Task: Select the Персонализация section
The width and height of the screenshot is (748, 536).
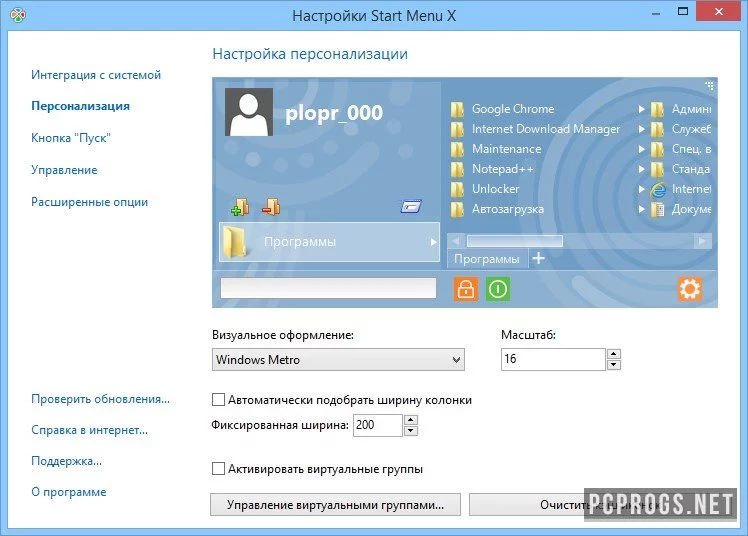Action: tap(80, 106)
